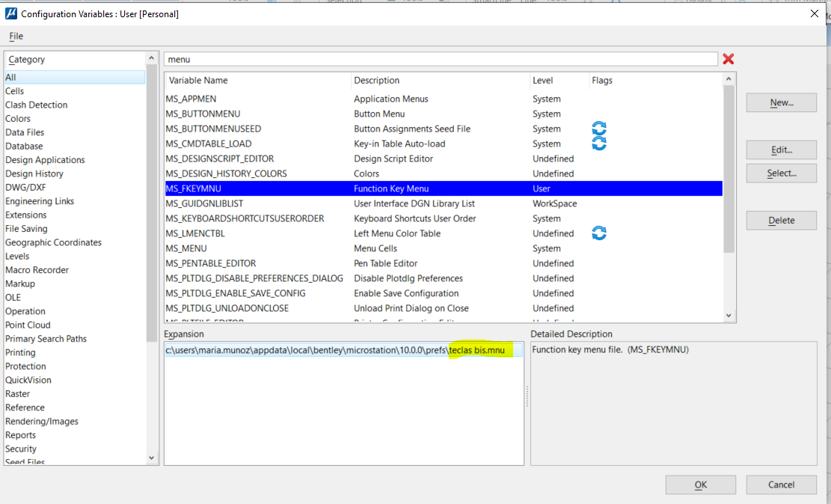Select the Printing category
This screenshot has height=504, width=831.
point(75,353)
